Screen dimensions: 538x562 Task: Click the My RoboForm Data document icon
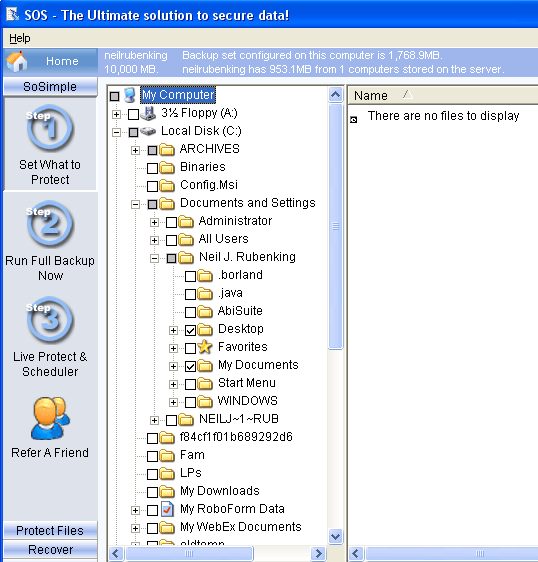coord(167,509)
